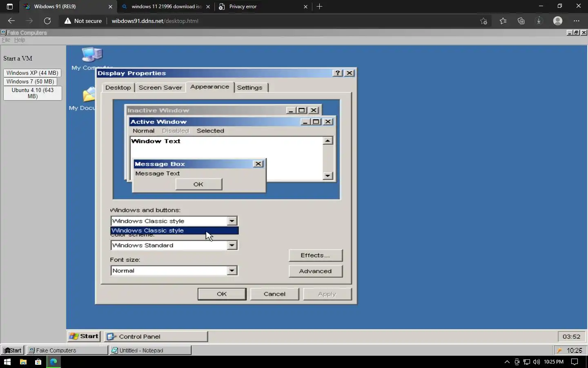Image resolution: width=588 pixels, height=368 pixels.
Task: Open the vertical tabs icon in browser
Action: [10, 7]
